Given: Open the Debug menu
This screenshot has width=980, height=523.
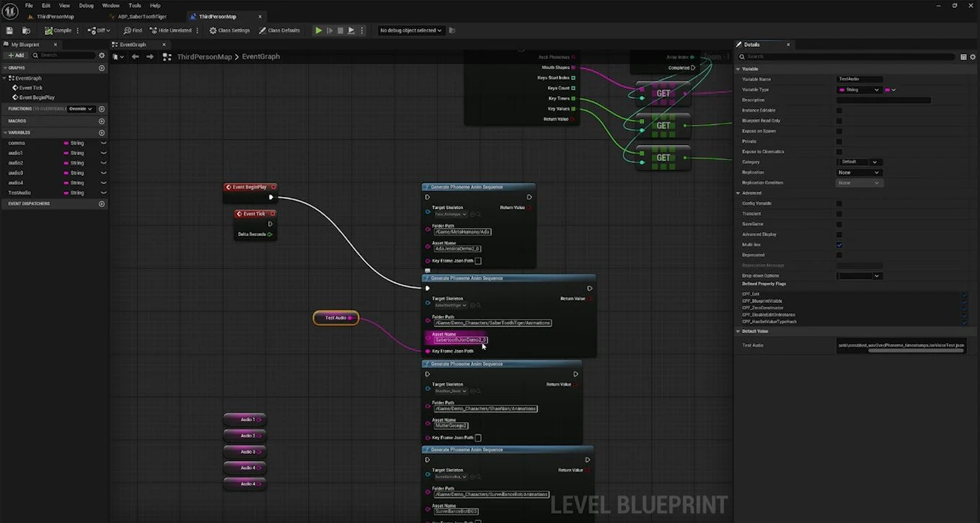Looking at the screenshot, I should [86, 5].
